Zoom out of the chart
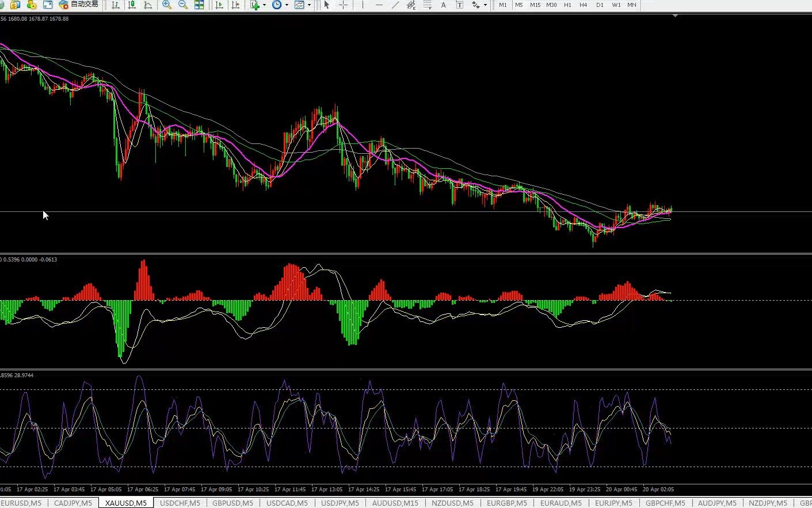The width and height of the screenshot is (812, 508). click(x=183, y=5)
